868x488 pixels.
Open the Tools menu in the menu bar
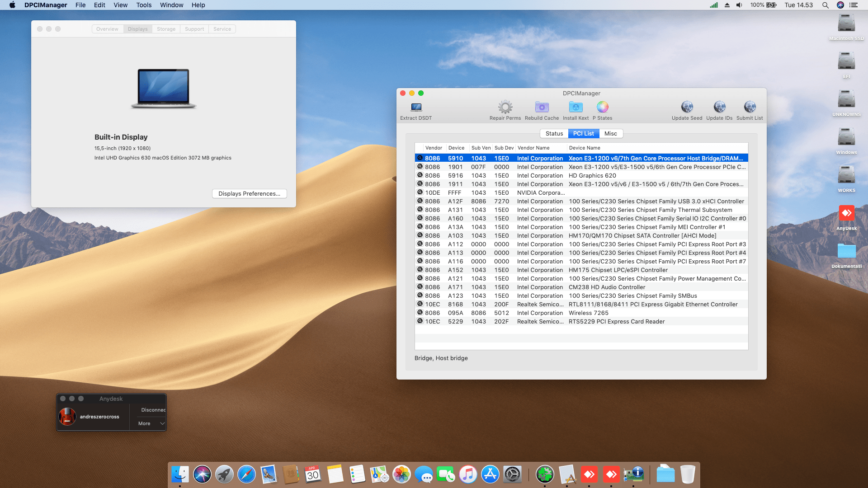[144, 5]
